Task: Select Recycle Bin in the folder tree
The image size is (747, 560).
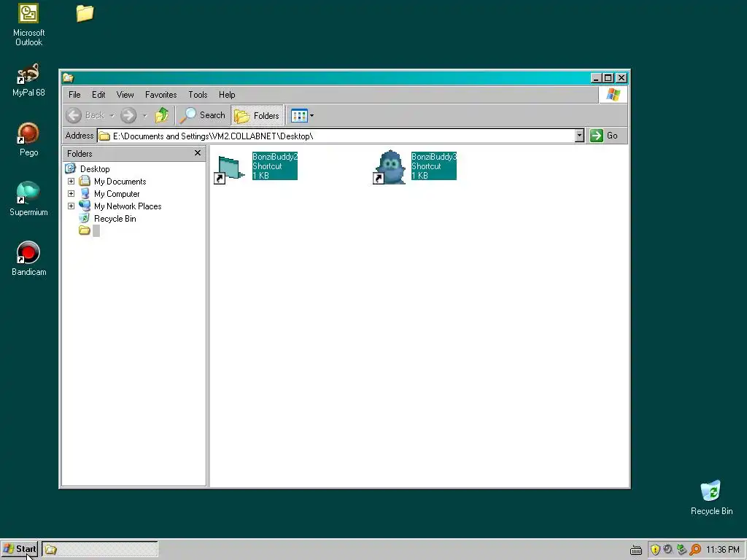Action: (115, 219)
